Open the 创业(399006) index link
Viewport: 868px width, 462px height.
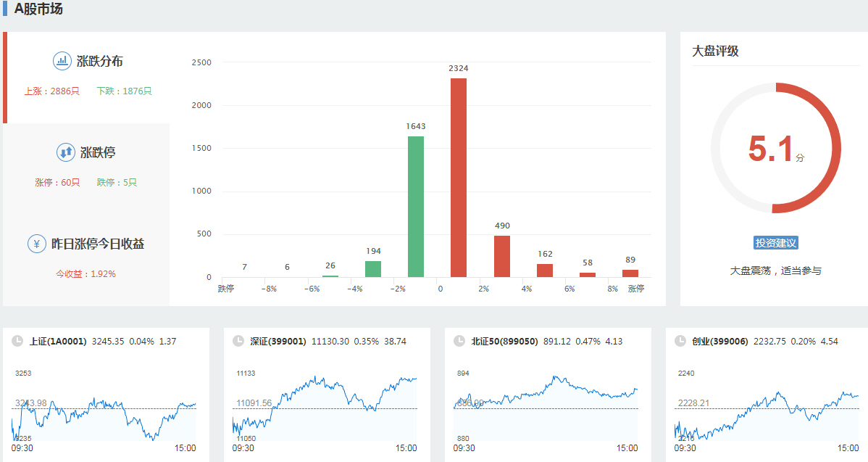(x=719, y=341)
